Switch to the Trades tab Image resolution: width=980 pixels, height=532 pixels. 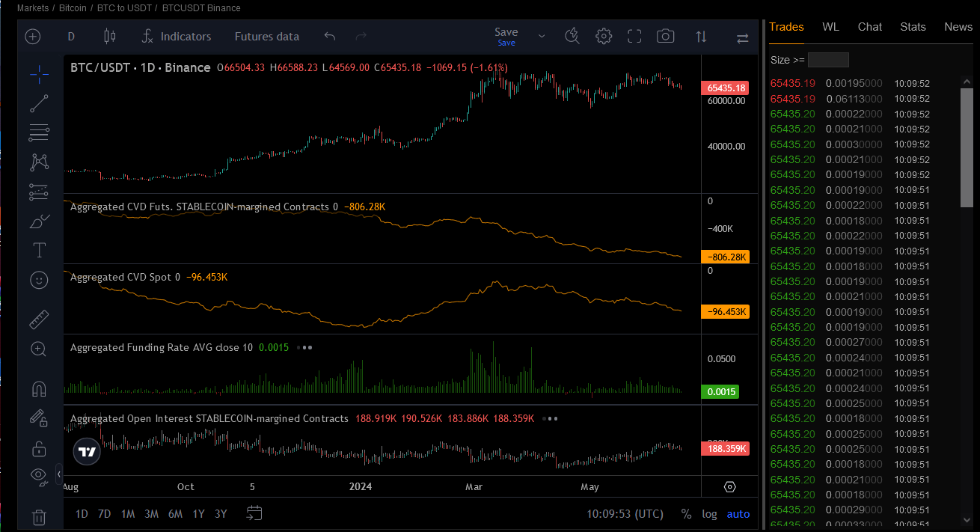point(786,27)
